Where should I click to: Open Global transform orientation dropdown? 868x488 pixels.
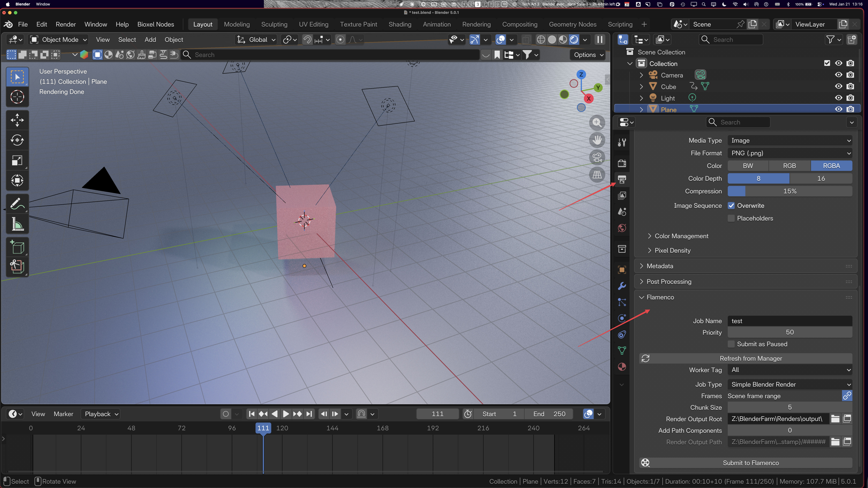point(256,40)
